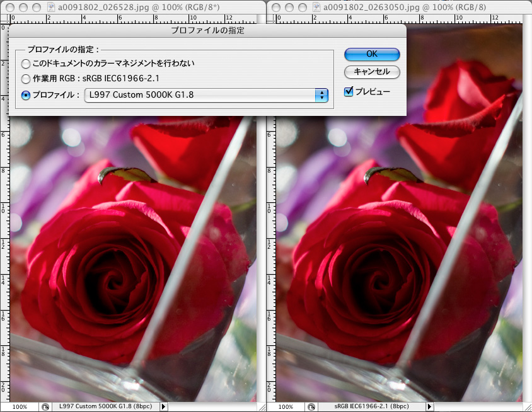
Task: Click the ruler origin corner of the left window
Action: (5, 19)
